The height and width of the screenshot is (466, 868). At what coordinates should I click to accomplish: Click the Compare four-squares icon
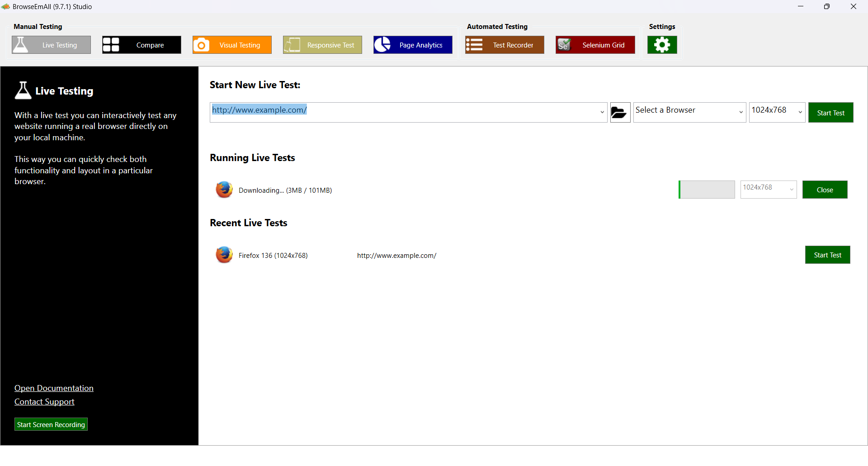[111, 45]
